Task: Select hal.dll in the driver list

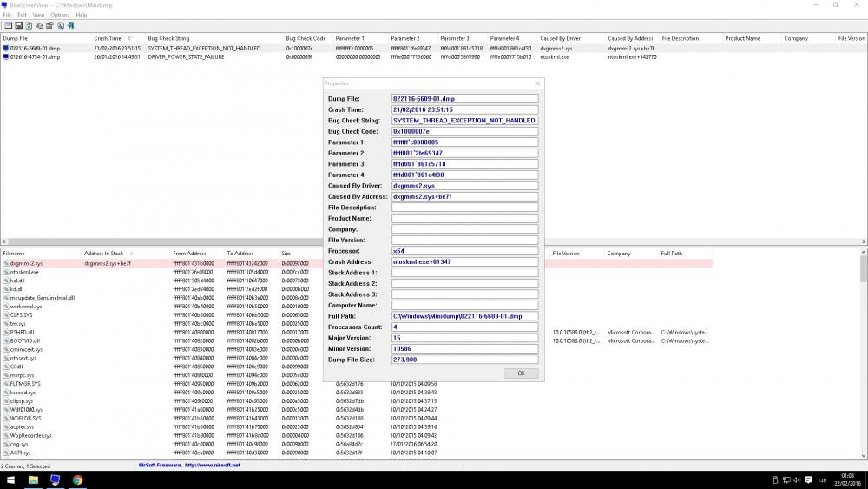Action: (17, 281)
